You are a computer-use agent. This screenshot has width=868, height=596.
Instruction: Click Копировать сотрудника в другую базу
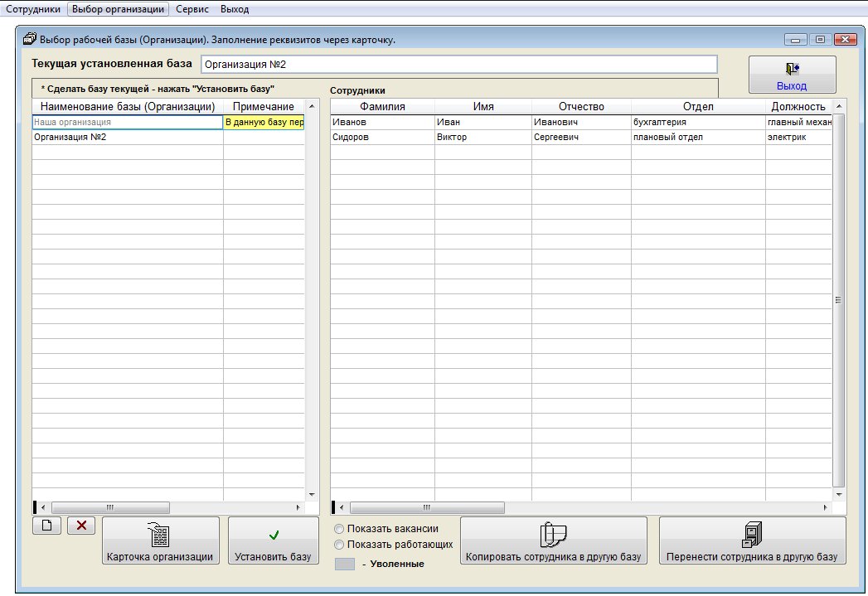pos(554,540)
